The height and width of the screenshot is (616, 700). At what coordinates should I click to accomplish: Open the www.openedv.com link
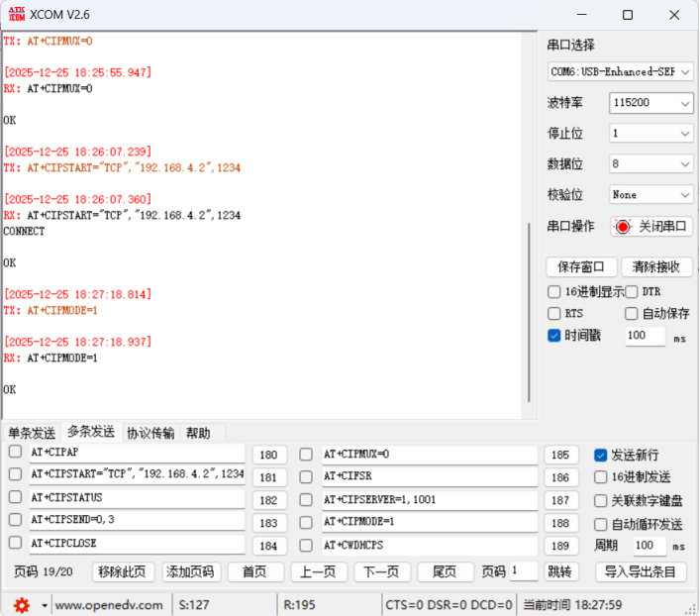109,606
